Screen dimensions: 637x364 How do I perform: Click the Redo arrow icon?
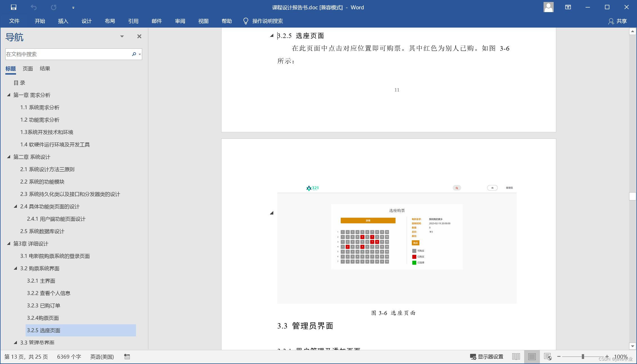53,7
